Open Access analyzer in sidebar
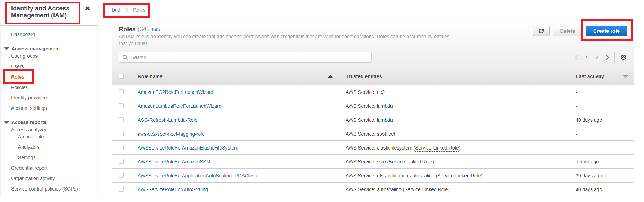The image size is (644, 202). coord(29,130)
